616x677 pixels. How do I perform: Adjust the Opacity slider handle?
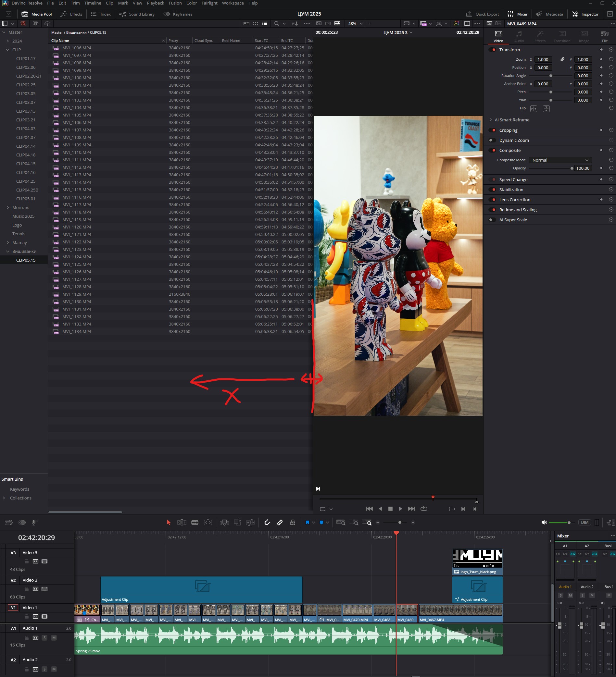(572, 168)
